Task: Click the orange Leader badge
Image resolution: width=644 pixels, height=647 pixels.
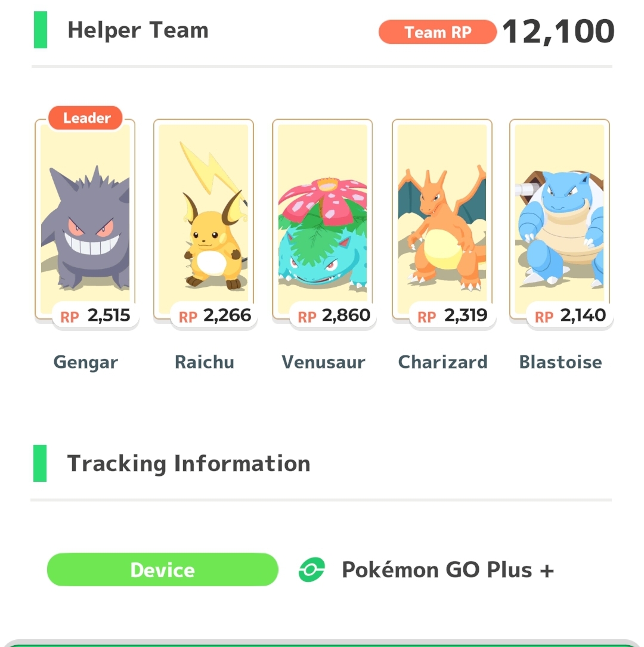Action: click(x=85, y=118)
